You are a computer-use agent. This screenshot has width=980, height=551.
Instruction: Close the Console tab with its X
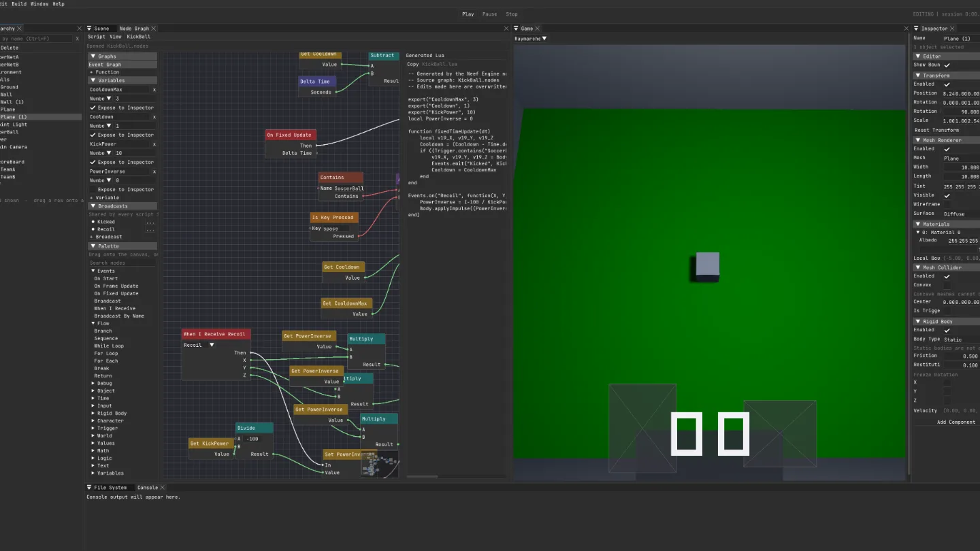tap(163, 488)
